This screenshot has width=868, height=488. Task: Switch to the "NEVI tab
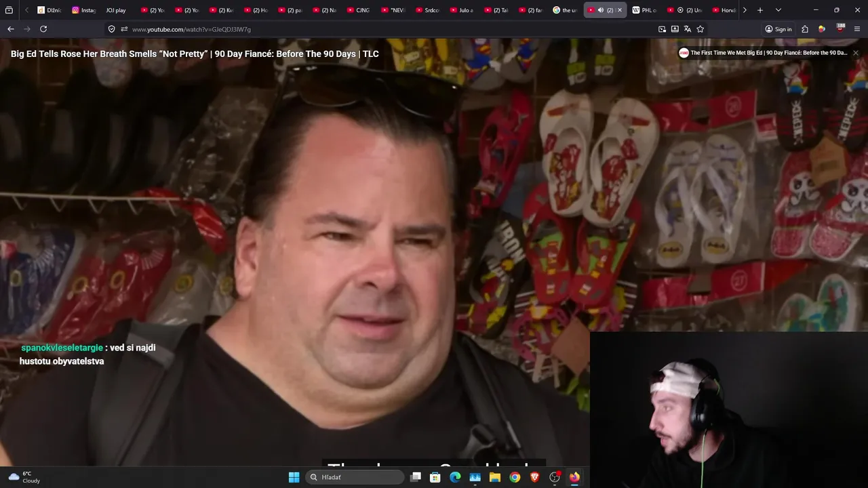393,10
